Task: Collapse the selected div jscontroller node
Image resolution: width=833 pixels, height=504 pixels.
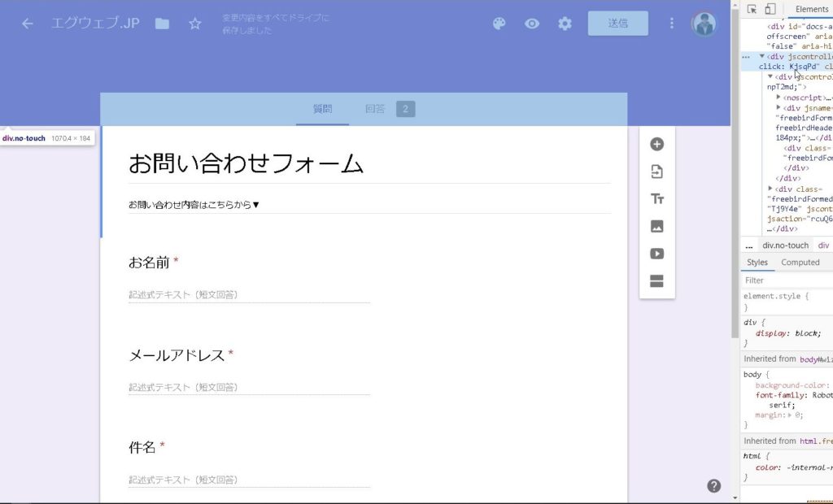Action: pos(762,57)
